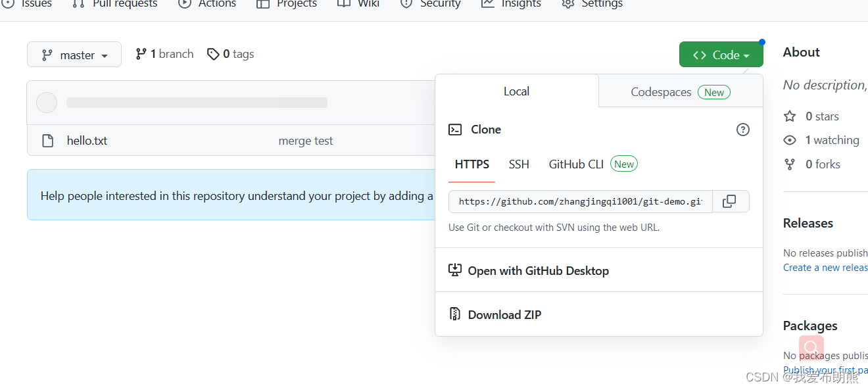Screen dimensions: 868x390
Task: Select the Local tab
Action: pyautogui.click(x=516, y=91)
